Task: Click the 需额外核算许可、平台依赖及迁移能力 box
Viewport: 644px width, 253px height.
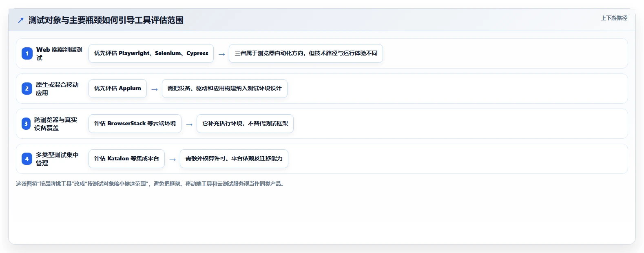Action: pyautogui.click(x=234, y=159)
